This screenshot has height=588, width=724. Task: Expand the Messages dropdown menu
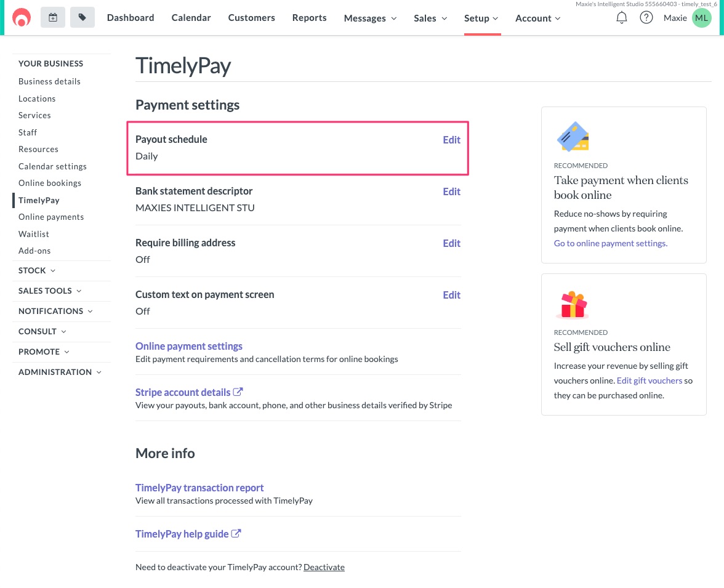tap(371, 18)
